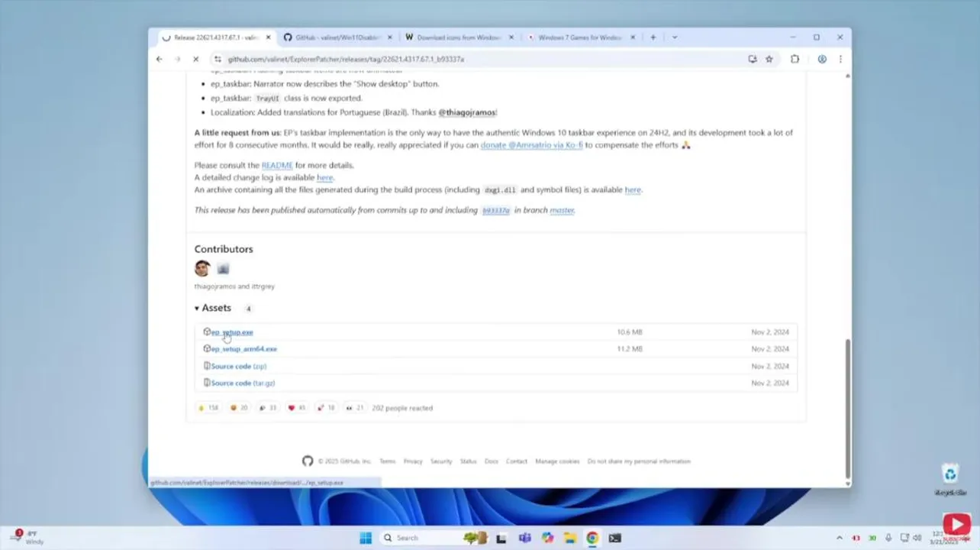Open Chrome three-dot menu
The image size is (980, 550).
pyautogui.click(x=840, y=59)
